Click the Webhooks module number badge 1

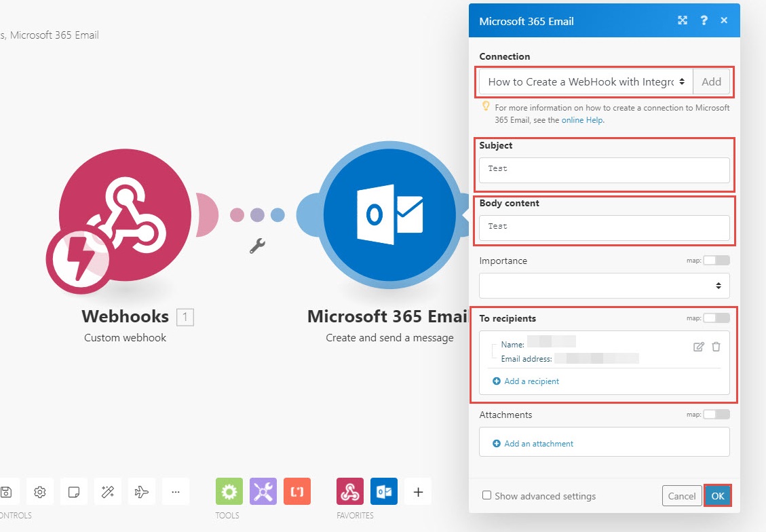pos(185,318)
